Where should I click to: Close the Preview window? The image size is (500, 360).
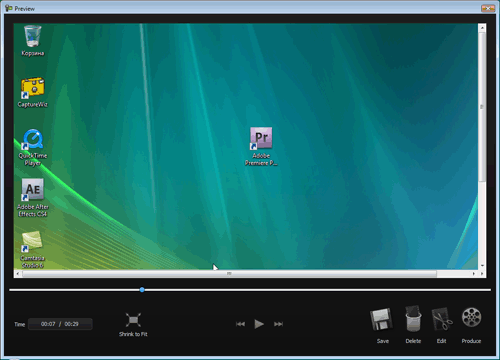tap(488, 8)
